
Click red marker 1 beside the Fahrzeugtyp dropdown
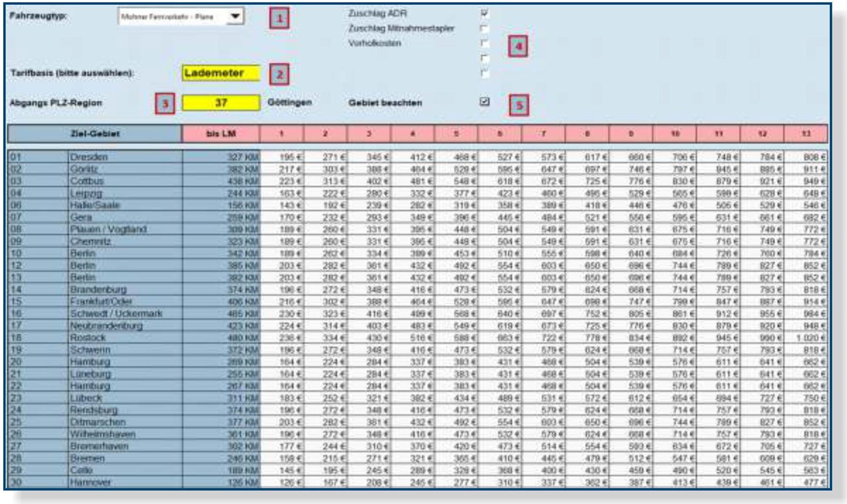pyautogui.click(x=279, y=19)
